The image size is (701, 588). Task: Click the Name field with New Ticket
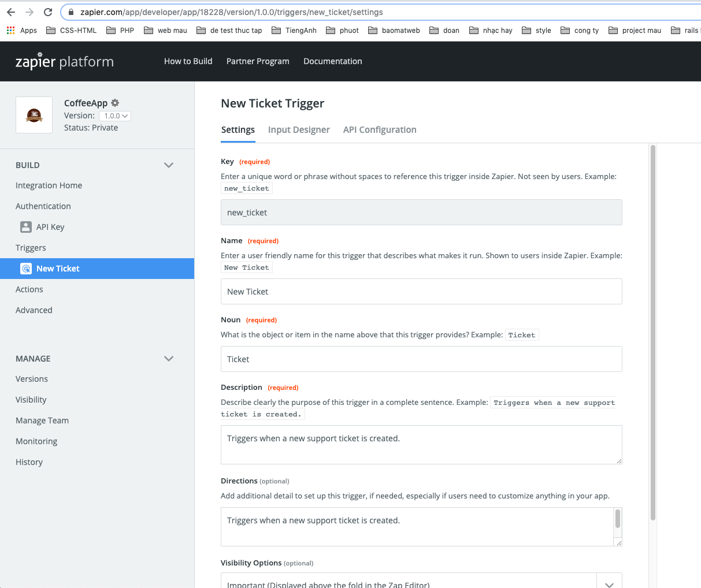(421, 292)
